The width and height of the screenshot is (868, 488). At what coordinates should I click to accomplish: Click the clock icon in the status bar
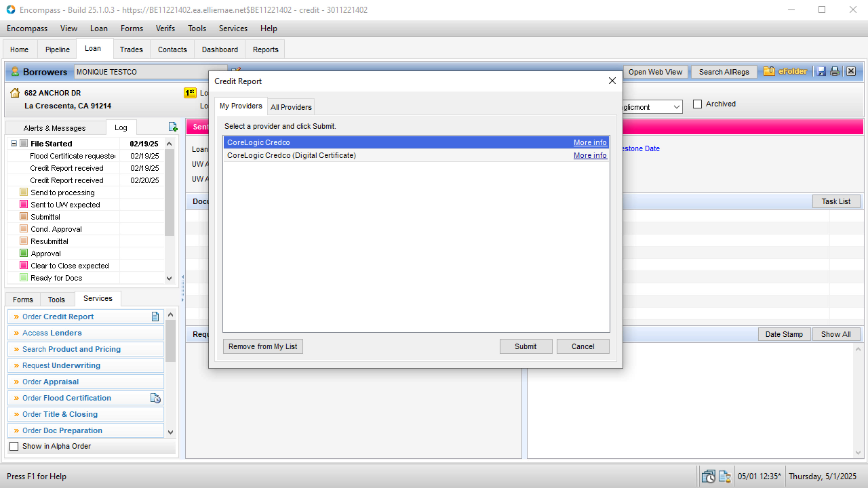[708, 476]
